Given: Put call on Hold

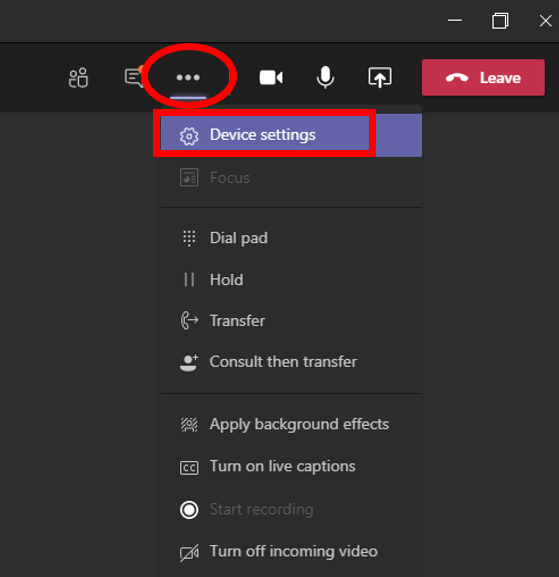Looking at the screenshot, I should click(291, 280).
